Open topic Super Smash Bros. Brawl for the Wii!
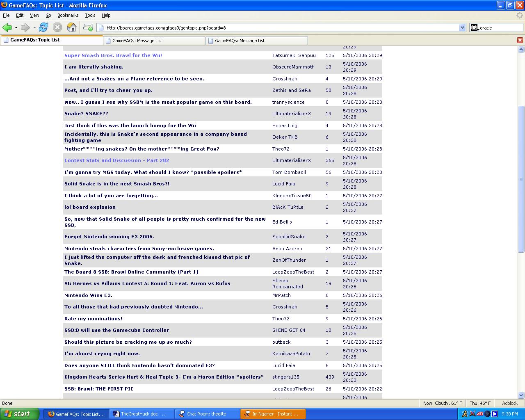Viewport: 525px width, 420px height. coord(113,55)
